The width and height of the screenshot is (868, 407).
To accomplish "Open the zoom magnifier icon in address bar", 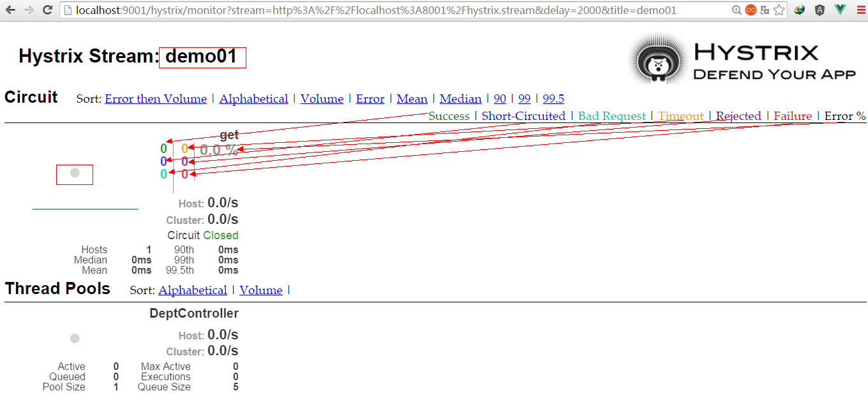I will [x=737, y=10].
